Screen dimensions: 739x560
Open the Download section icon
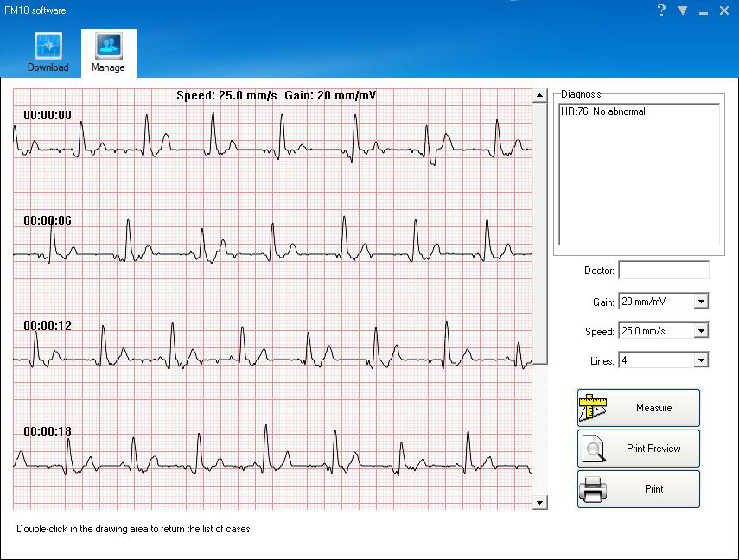(48, 46)
